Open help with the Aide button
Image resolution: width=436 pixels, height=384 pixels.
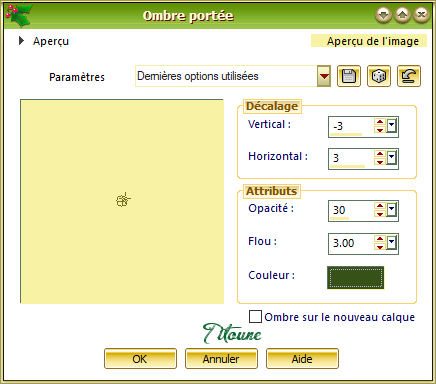coord(302,359)
